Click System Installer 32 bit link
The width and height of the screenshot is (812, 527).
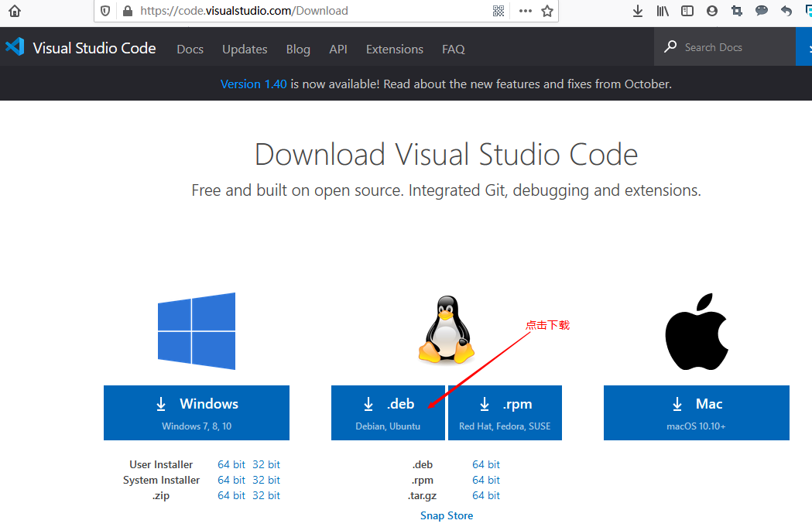tap(266, 480)
